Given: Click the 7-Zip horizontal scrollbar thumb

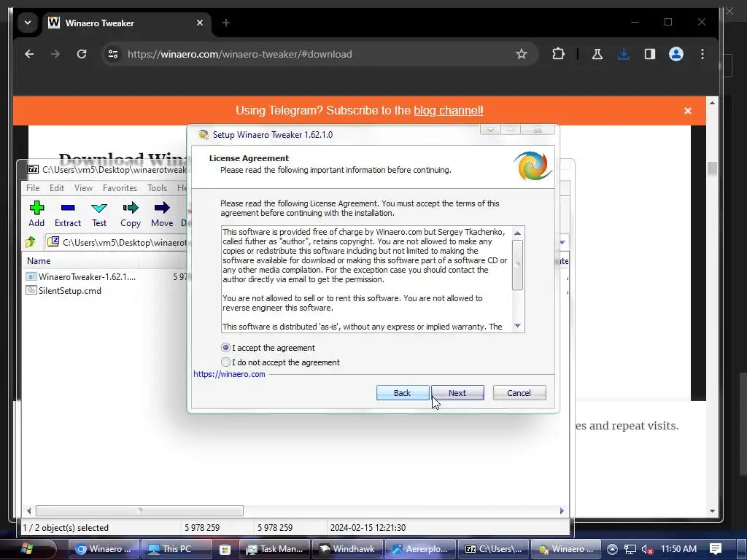Looking at the screenshot, I should click(139, 511).
